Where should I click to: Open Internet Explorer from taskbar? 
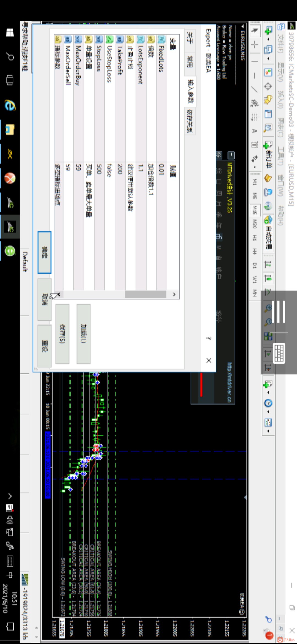(10, 105)
